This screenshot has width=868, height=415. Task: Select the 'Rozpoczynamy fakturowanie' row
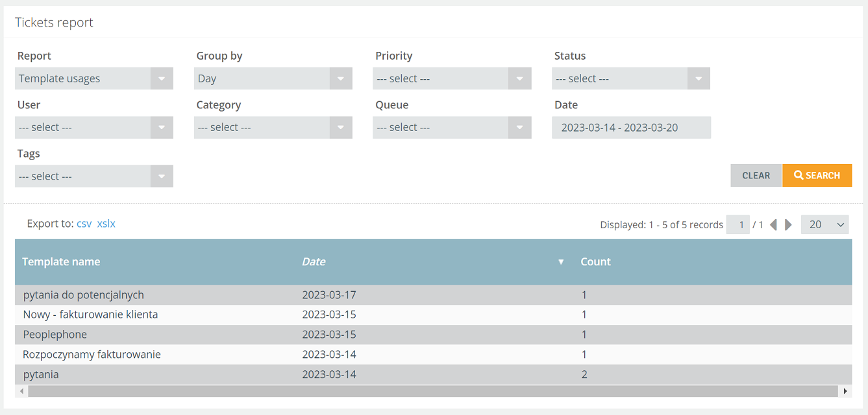[433, 355]
